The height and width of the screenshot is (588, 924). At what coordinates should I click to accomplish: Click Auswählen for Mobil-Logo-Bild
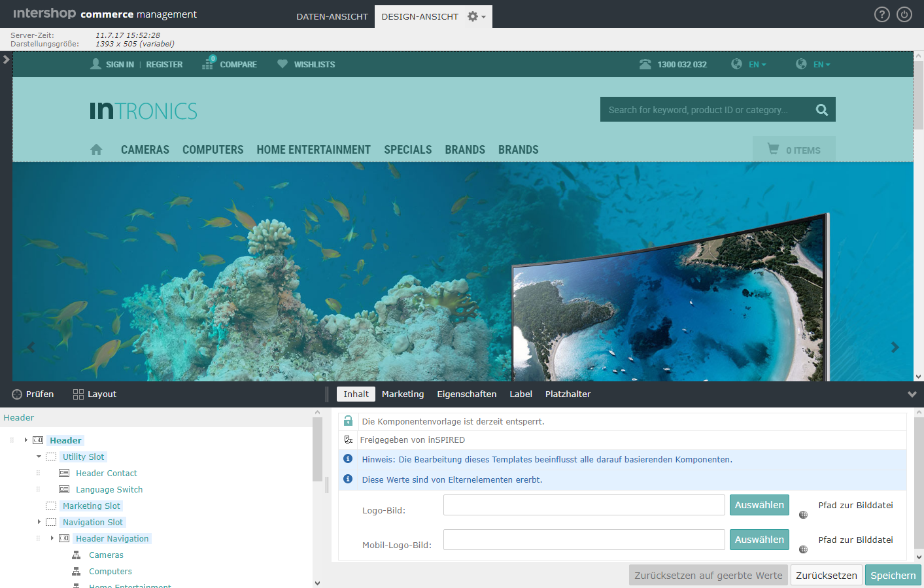759,540
